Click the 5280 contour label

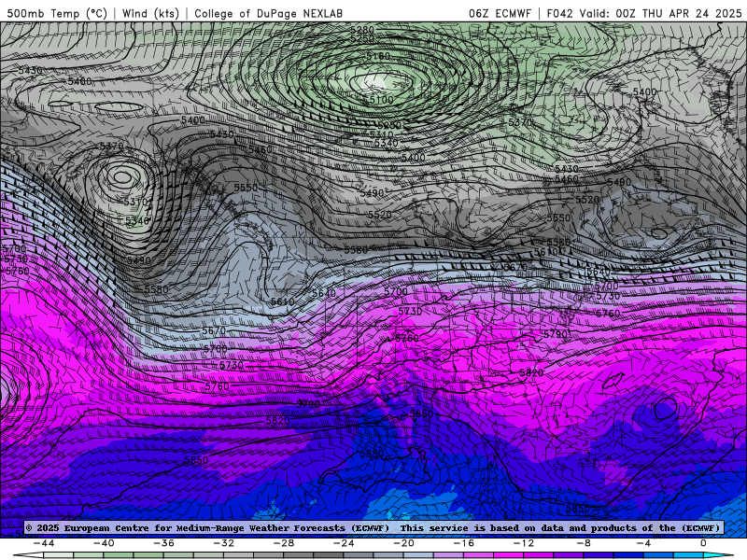click(x=362, y=30)
